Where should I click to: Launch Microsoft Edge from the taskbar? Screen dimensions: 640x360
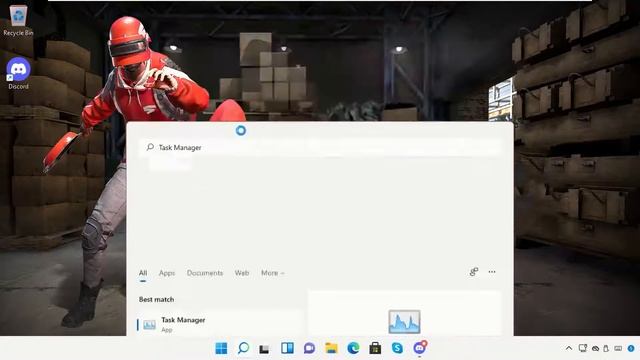click(353, 348)
